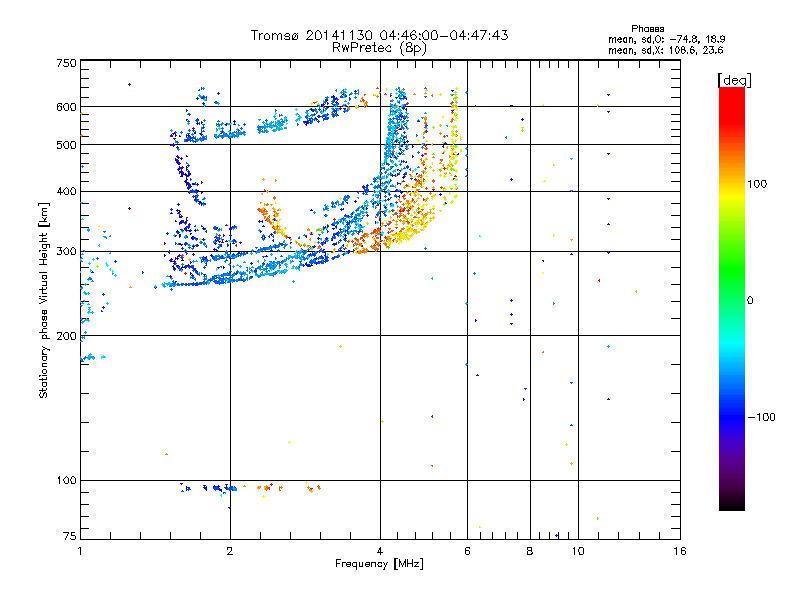This screenshot has height=600, width=800.
Task: Click the '2' frequency axis tick label
Action: [230, 551]
